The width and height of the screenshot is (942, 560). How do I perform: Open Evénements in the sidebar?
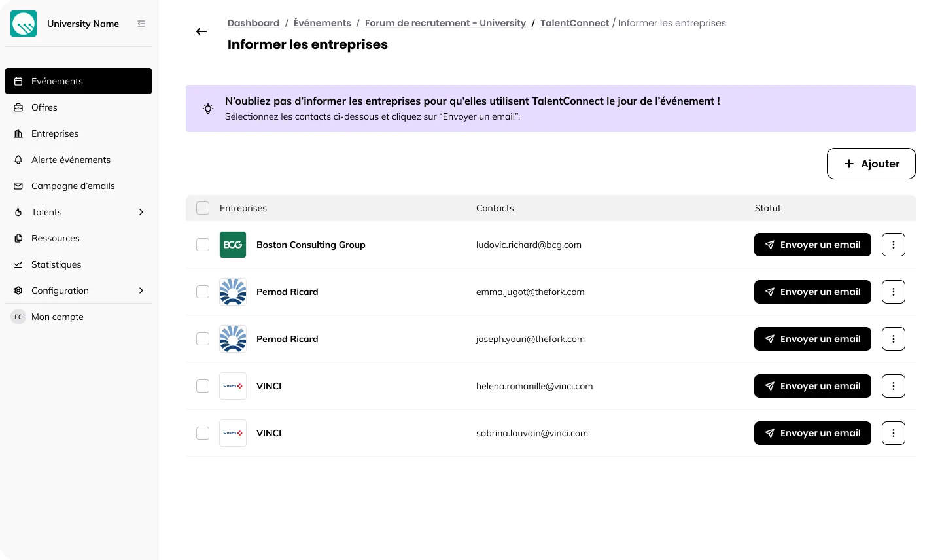pyautogui.click(x=78, y=81)
